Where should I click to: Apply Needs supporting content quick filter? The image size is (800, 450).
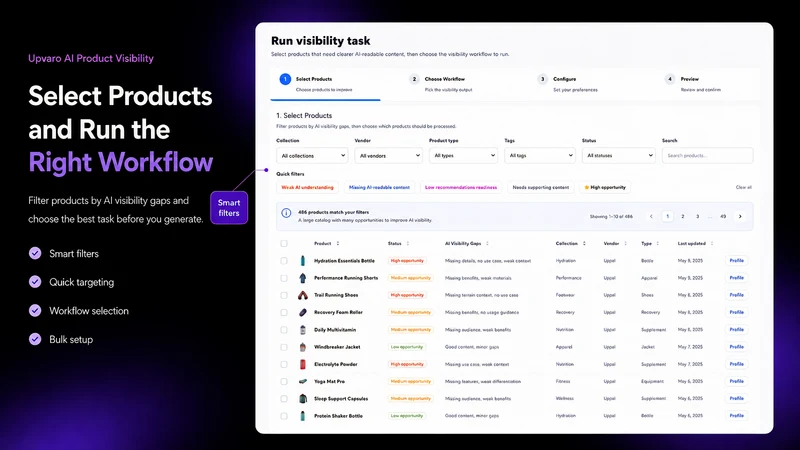coord(540,187)
